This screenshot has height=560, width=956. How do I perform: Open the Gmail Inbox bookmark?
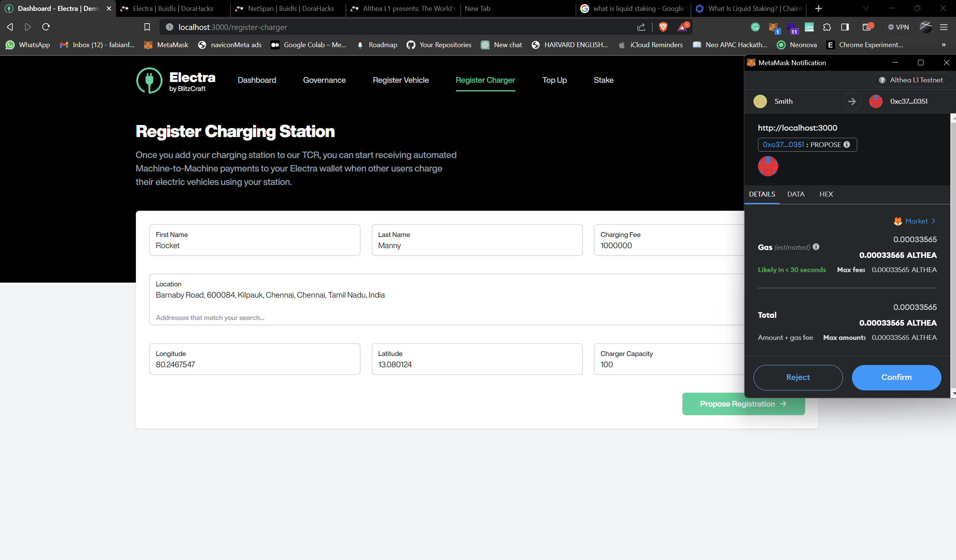point(97,45)
